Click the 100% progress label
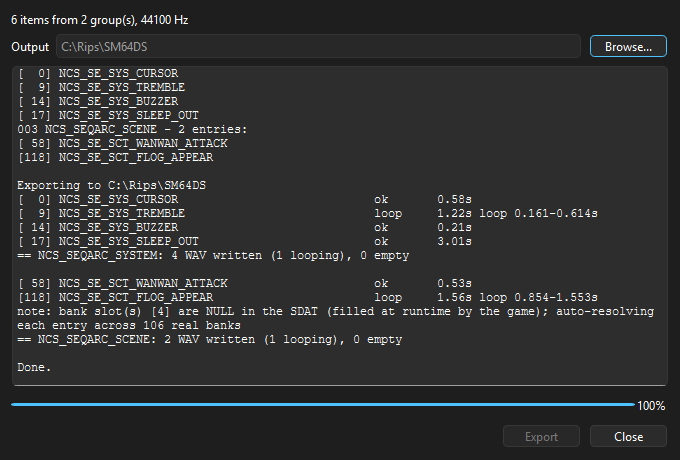 [x=651, y=406]
